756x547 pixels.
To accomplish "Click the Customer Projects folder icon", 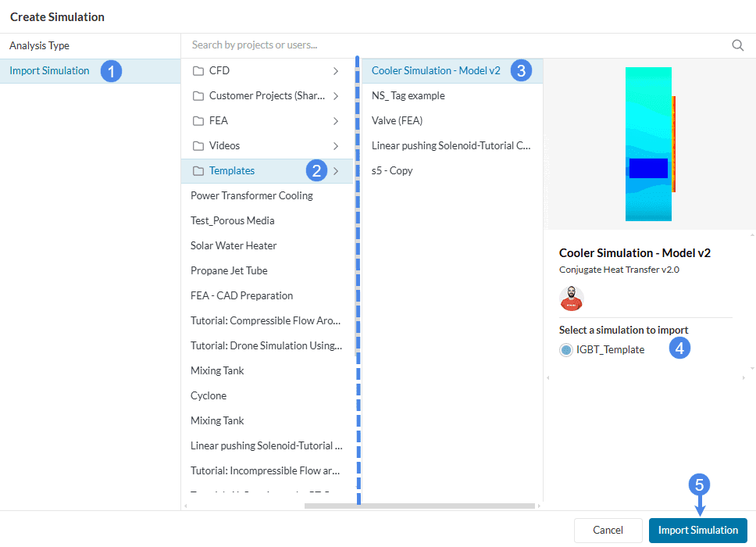I will click(x=198, y=96).
